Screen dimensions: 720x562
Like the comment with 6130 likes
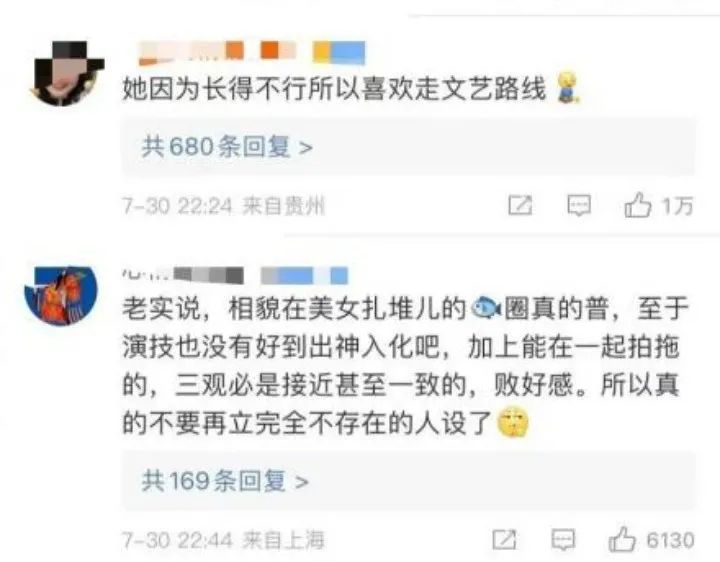(x=622, y=540)
